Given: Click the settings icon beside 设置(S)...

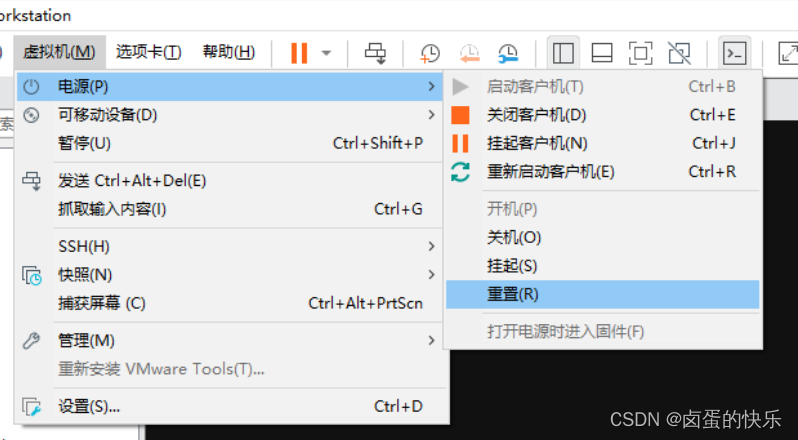Looking at the screenshot, I should [x=32, y=407].
